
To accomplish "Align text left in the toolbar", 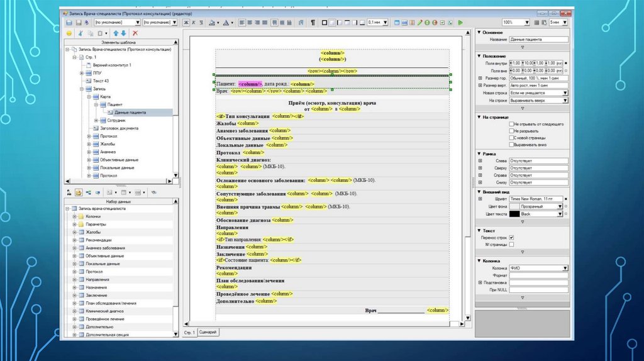I will pyautogui.click(x=242, y=22).
